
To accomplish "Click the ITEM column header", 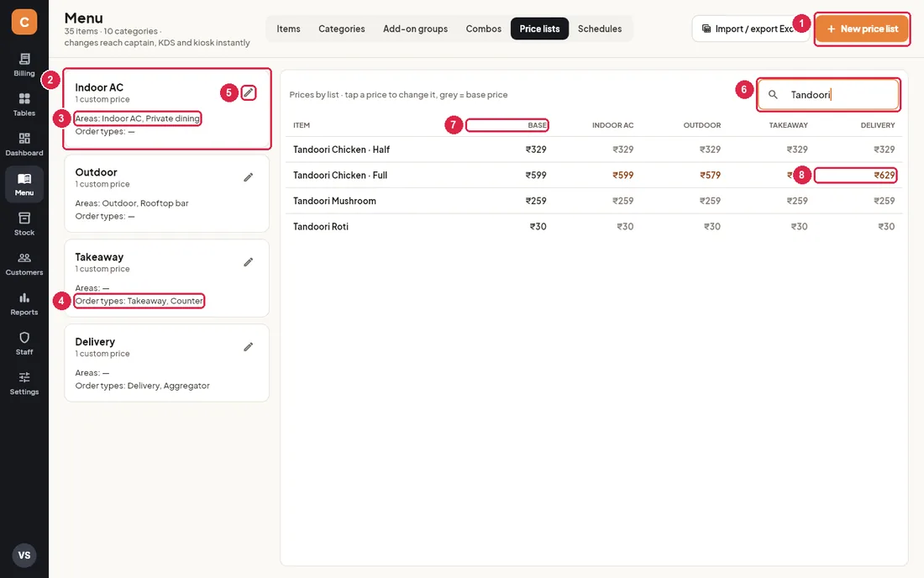I will pyautogui.click(x=301, y=125).
